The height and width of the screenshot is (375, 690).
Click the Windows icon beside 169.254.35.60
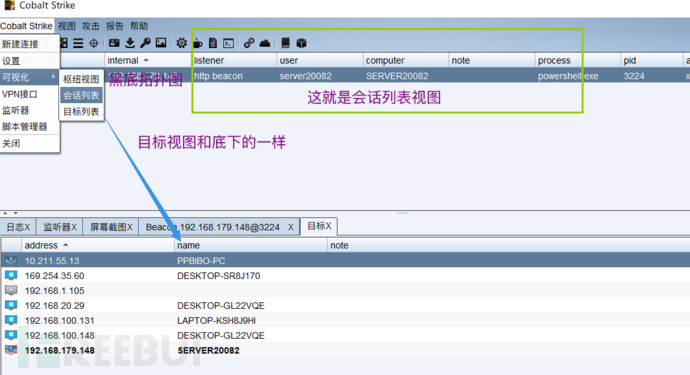pos(11,275)
